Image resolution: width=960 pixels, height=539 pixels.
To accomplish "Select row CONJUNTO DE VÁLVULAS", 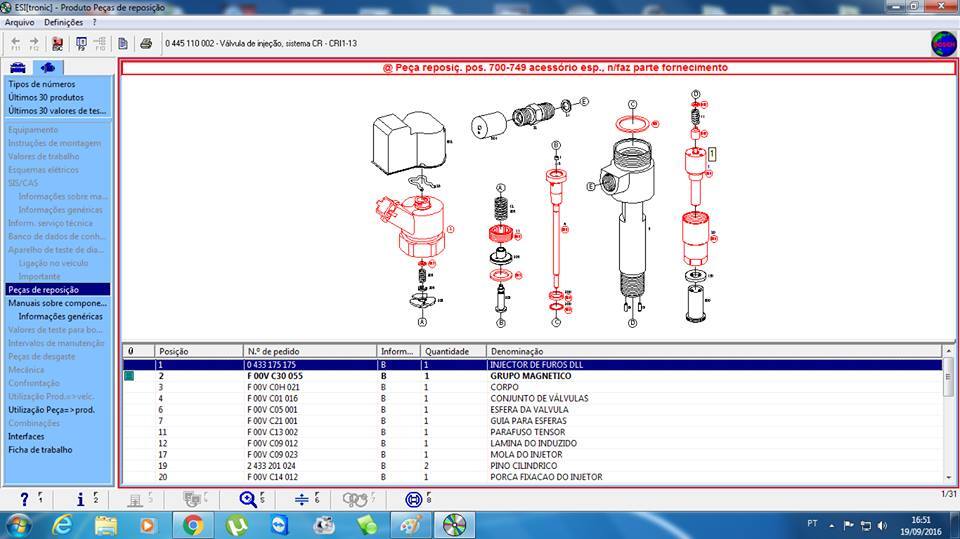I will 532,398.
